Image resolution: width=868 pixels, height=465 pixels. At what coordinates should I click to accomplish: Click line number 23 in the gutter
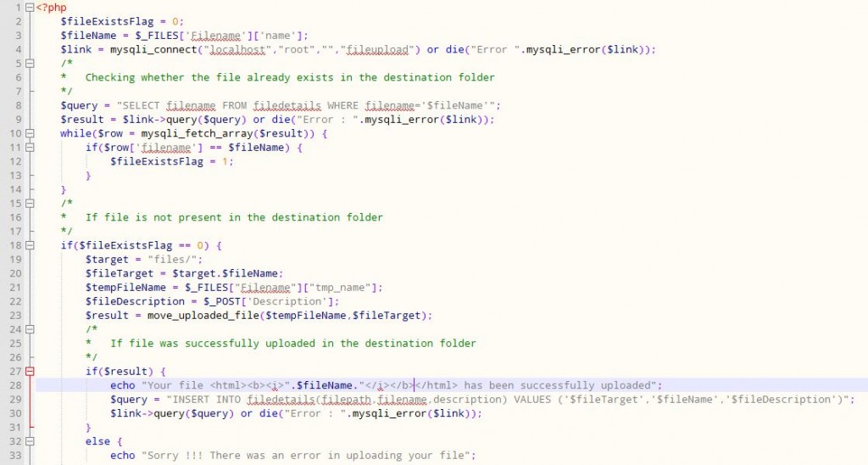[x=16, y=315]
